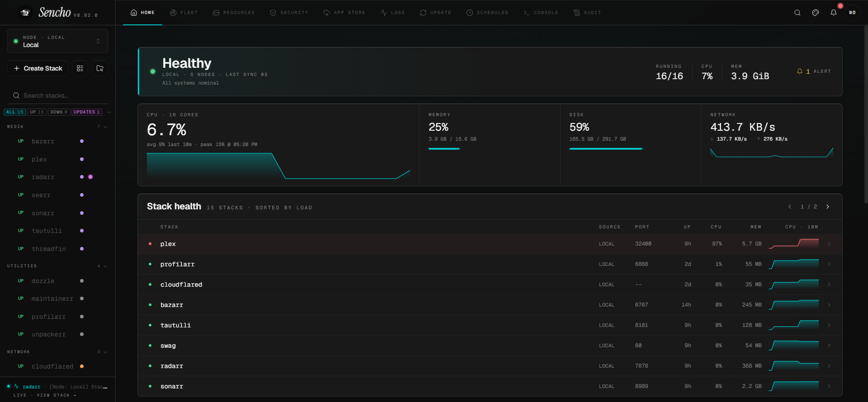
Task: Focus the Search stacks input field
Action: [x=57, y=95]
